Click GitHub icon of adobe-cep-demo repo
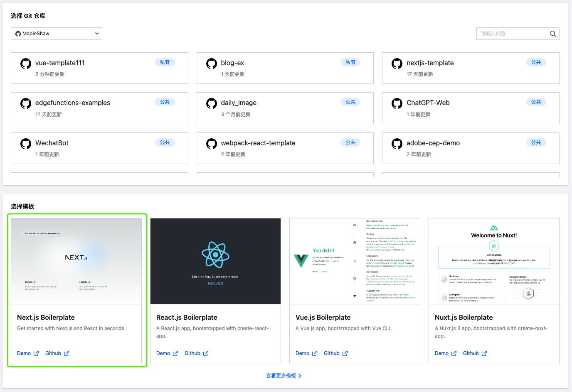 click(x=397, y=144)
